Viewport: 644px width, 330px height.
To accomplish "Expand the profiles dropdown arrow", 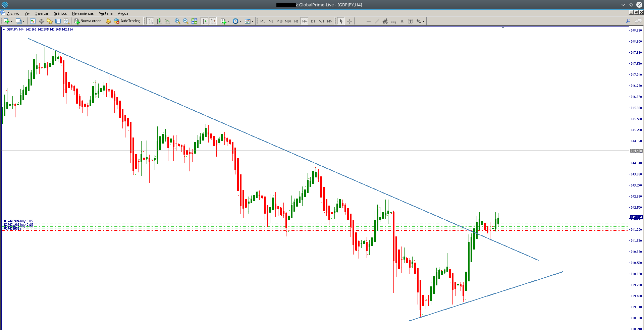I will click(23, 21).
